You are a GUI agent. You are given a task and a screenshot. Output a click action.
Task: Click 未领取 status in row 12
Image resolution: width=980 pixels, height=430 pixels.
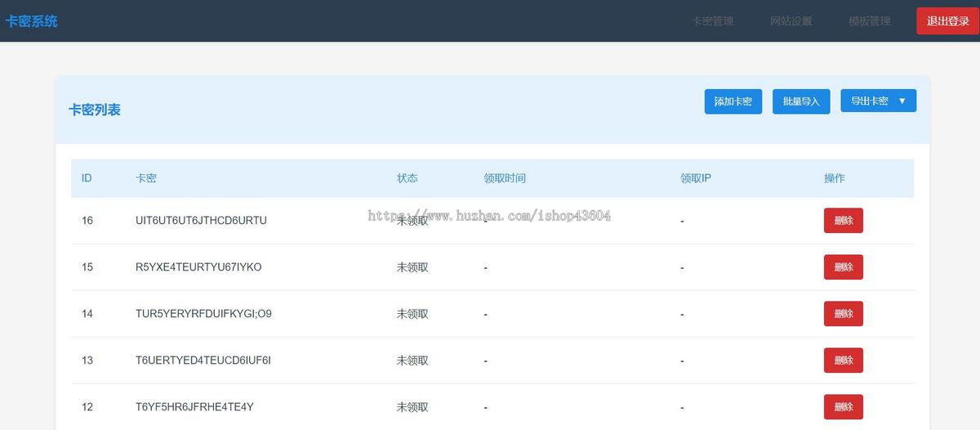point(412,407)
